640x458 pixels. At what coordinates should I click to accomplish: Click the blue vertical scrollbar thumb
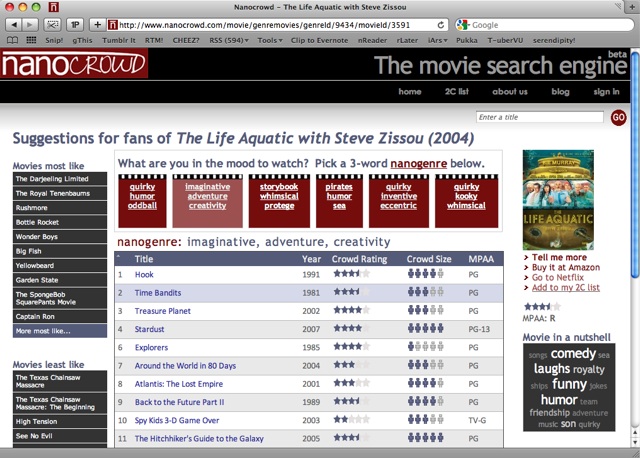(635, 165)
